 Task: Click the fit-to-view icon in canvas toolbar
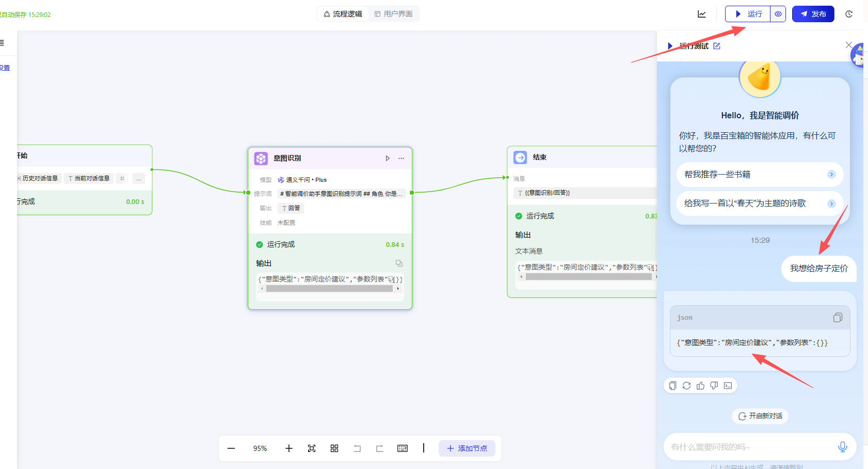tap(312, 448)
